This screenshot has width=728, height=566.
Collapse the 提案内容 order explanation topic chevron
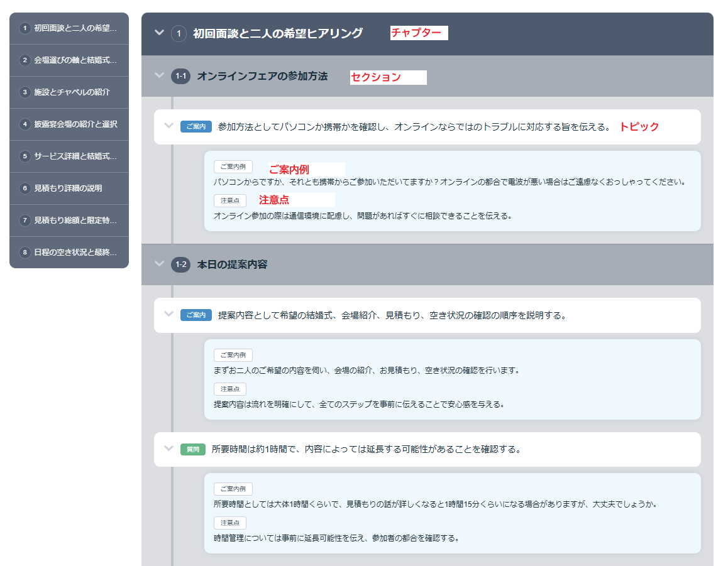(x=168, y=315)
